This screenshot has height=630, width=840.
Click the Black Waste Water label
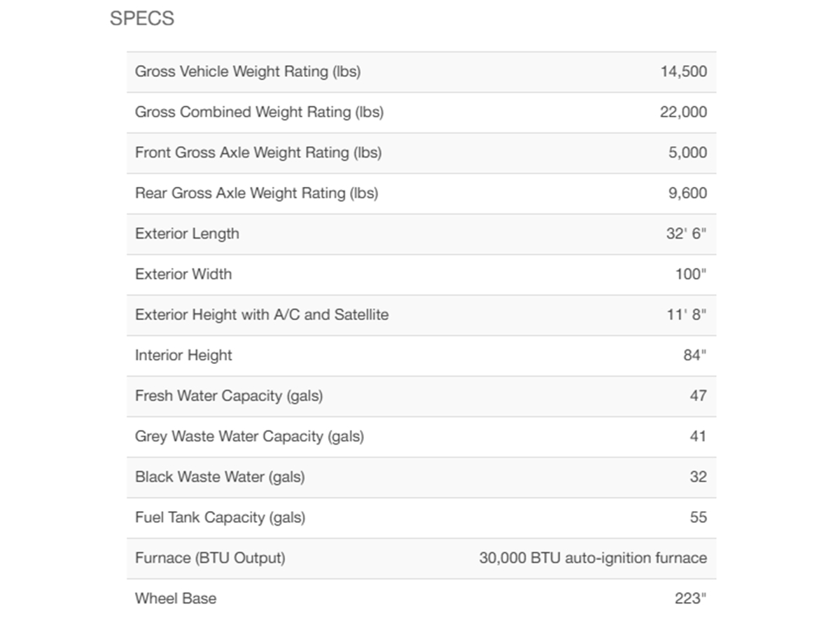tap(220, 477)
